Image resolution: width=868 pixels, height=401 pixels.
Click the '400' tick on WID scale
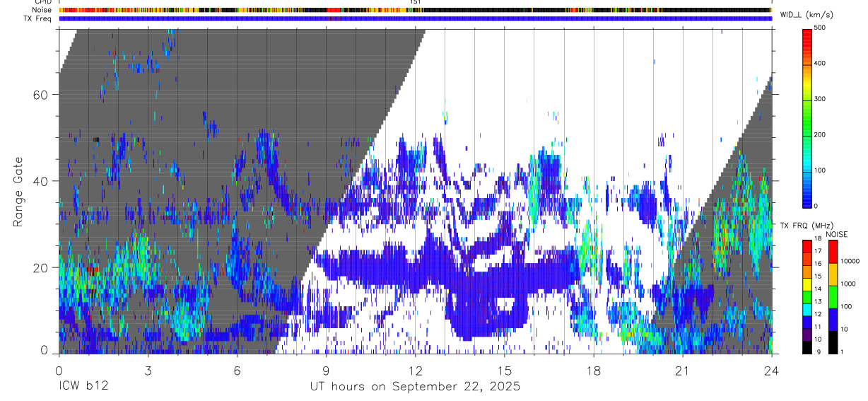820,64
